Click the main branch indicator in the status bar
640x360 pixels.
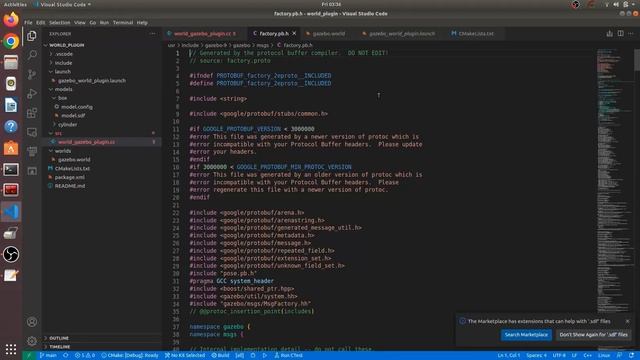[48, 356]
